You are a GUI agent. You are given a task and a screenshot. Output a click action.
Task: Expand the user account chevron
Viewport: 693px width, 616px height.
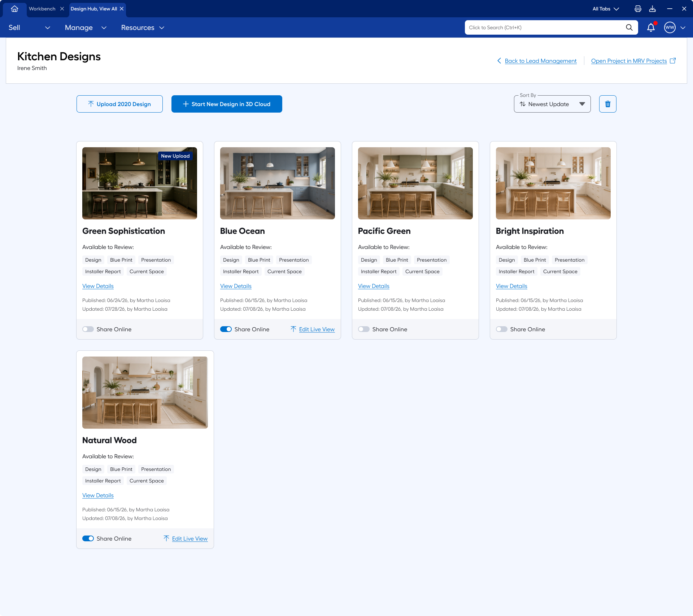(x=683, y=27)
